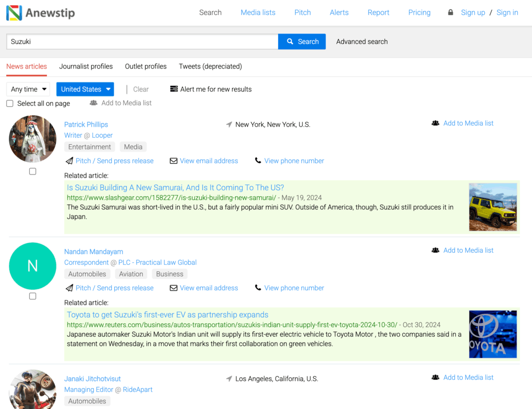Switch to the Journalist profiles tab
532x409 pixels.
point(86,66)
